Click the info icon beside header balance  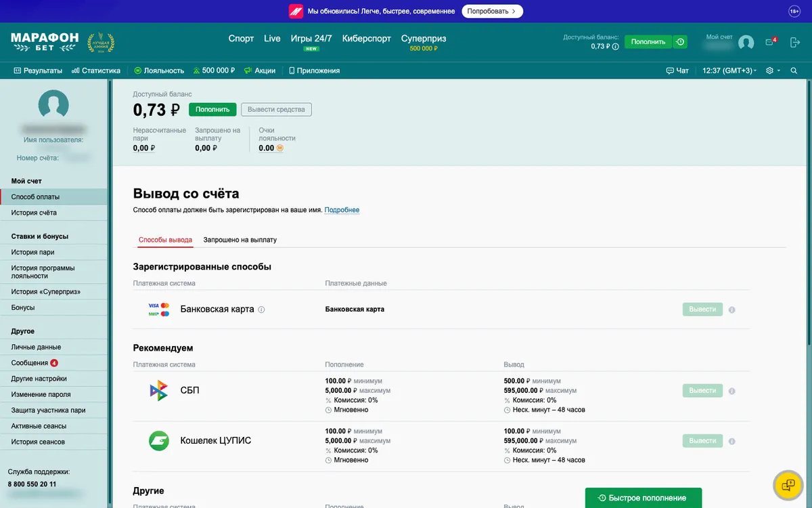click(x=616, y=47)
